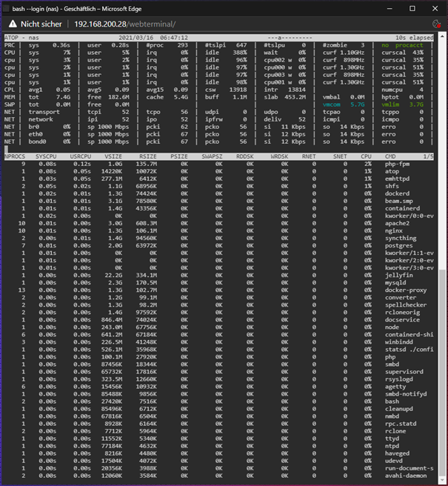Screen dimensions: 448x486
Task: Select the atop command name
Action: (x=392, y=171)
